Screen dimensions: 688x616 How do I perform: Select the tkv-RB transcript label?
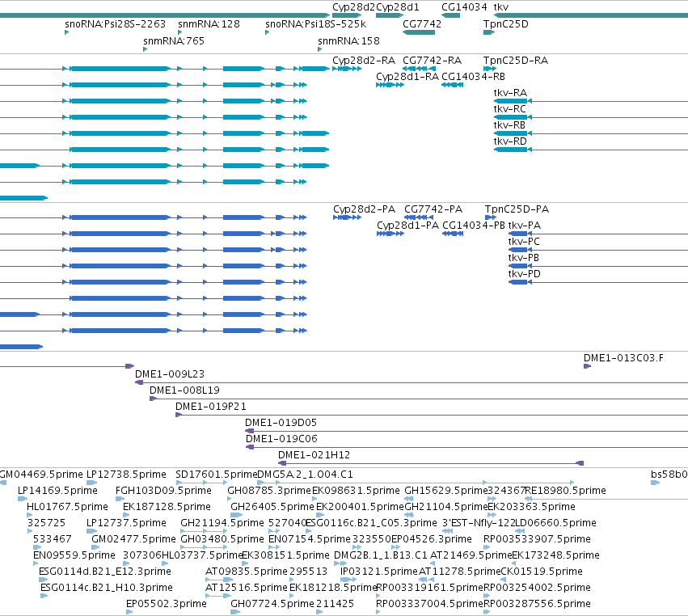click(x=509, y=125)
